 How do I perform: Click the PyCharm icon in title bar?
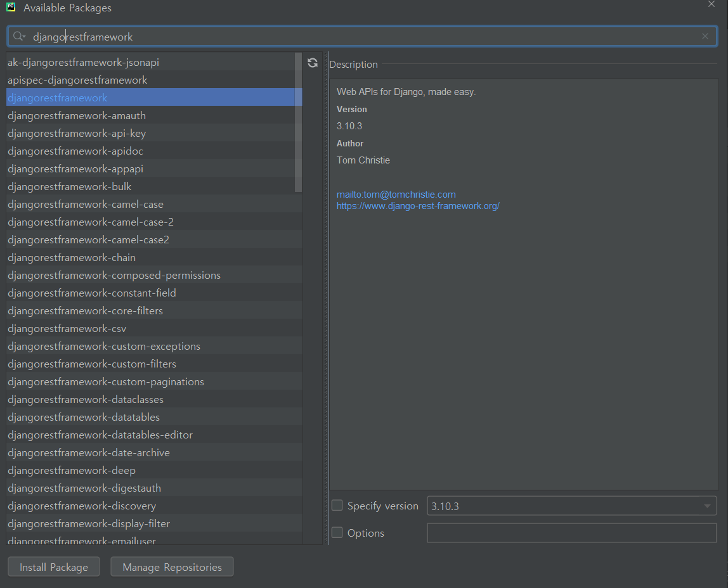pos(11,7)
